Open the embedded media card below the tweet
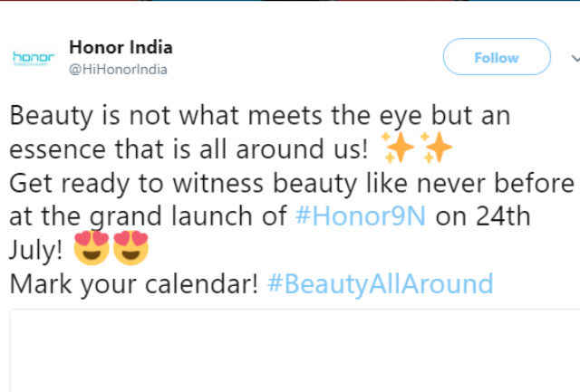This screenshot has height=392, width=580. click(295, 351)
